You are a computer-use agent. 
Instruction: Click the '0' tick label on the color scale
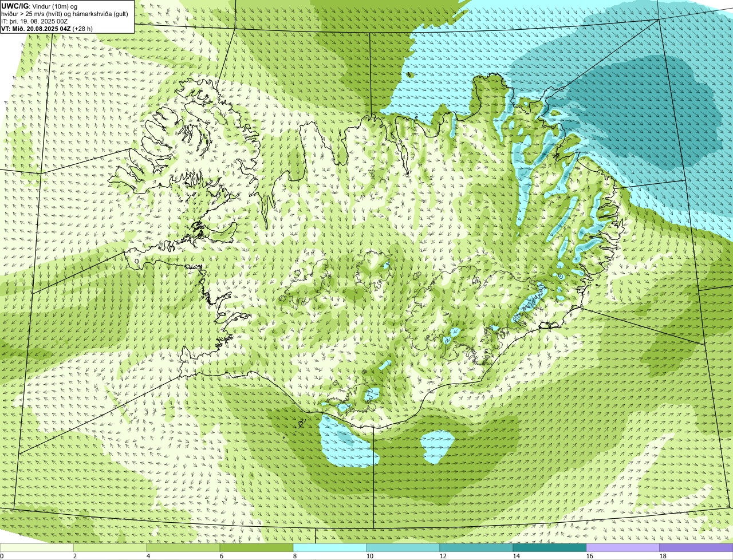(2, 556)
